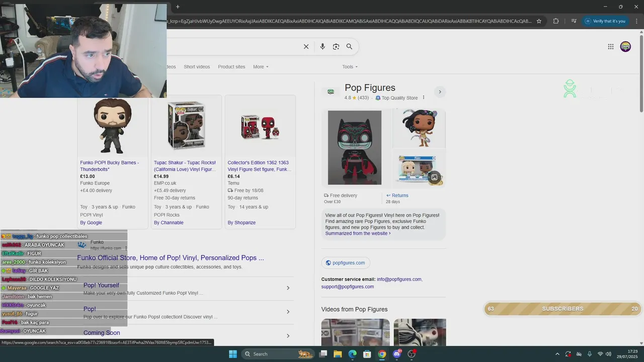Screen dimensions: 644x362
Task: Click the page vertical scrollbar
Action: [641, 73]
